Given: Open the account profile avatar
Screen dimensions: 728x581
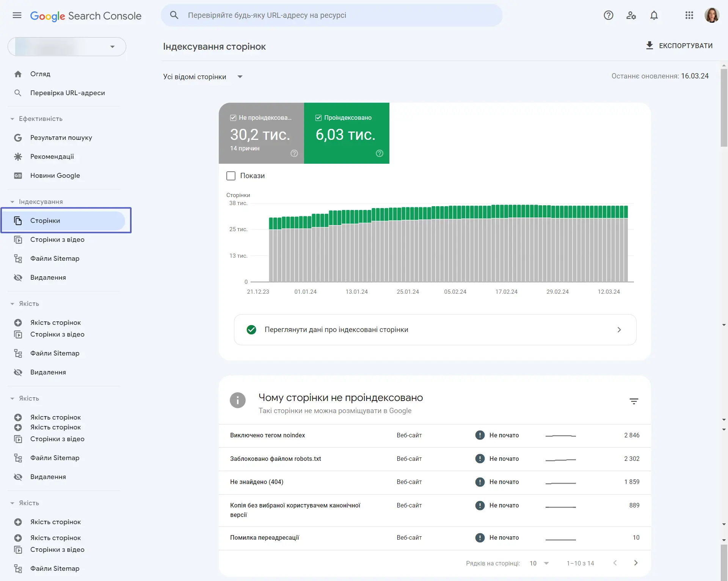Looking at the screenshot, I should click(x=712, y=15).
